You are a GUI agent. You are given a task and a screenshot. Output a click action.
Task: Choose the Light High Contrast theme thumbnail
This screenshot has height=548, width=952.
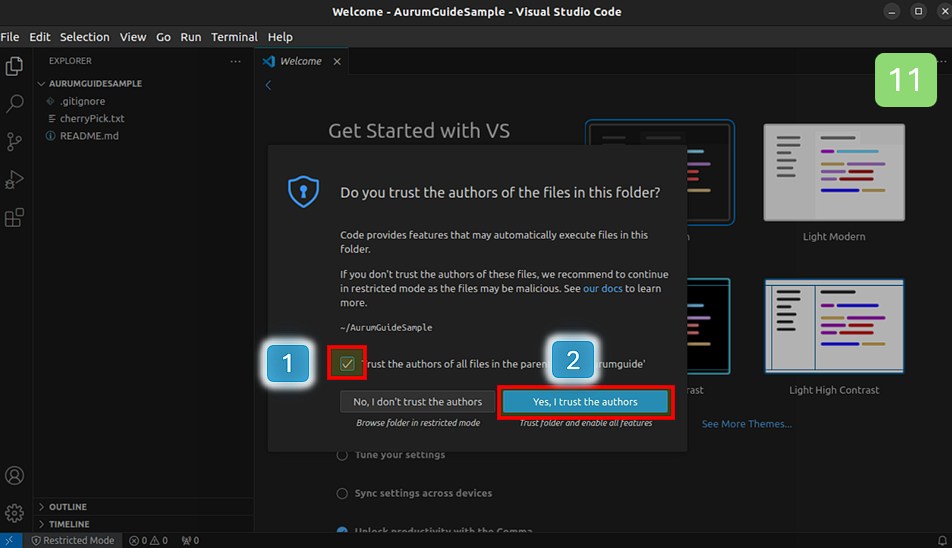pos(834,326)
